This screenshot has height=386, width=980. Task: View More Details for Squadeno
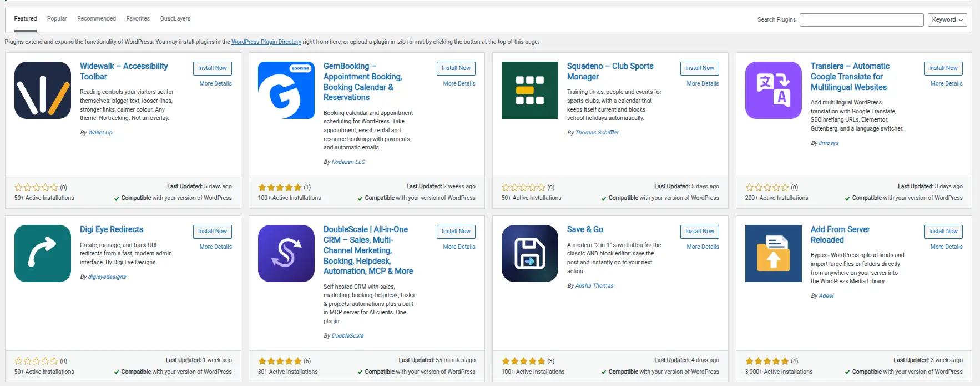pos(703,83)
